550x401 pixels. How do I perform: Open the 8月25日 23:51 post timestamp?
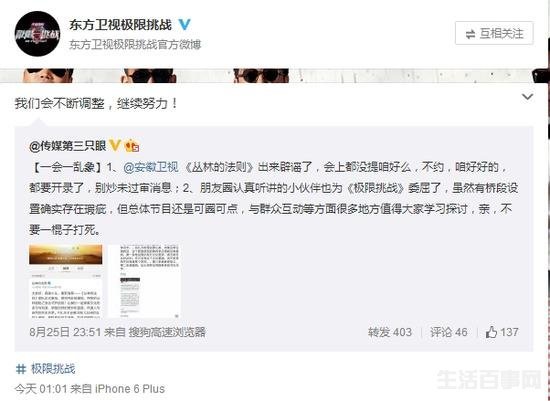pyautogui.click(x=65, y=332)
